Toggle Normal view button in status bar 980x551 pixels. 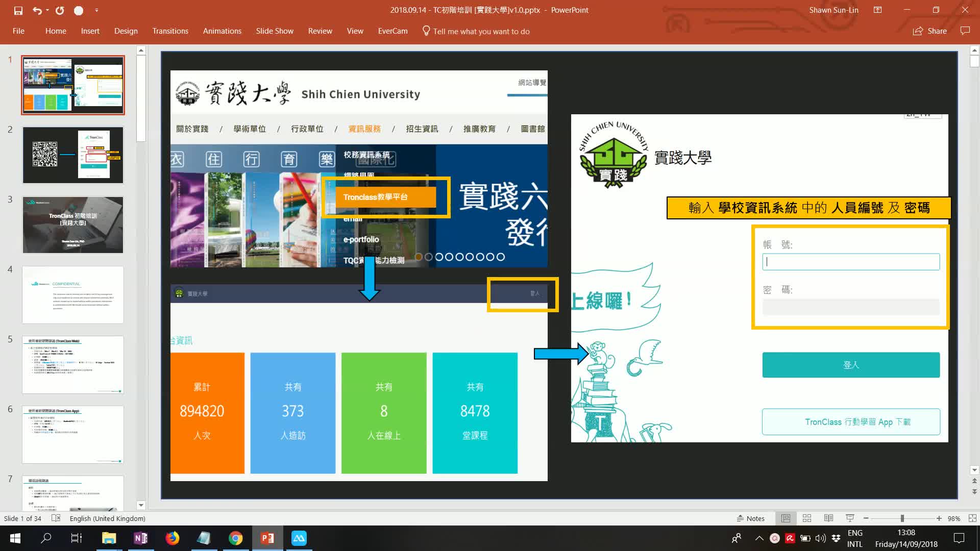pyautogui.click(x=786, y=518)
